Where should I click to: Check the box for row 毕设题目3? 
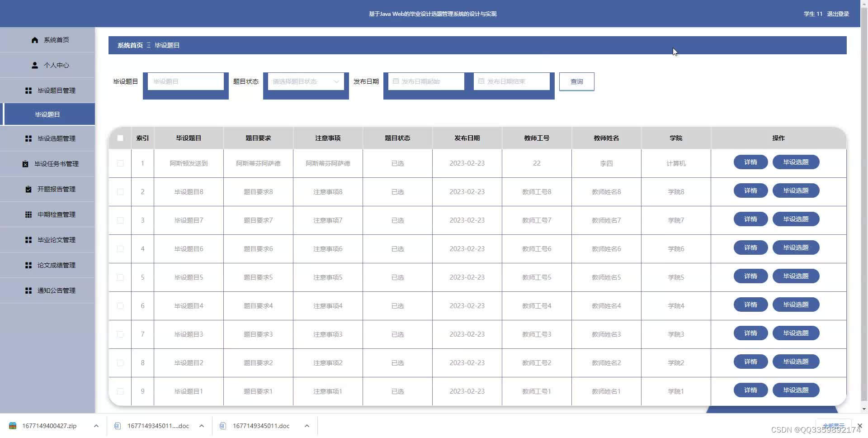click(x=120, y=334)
